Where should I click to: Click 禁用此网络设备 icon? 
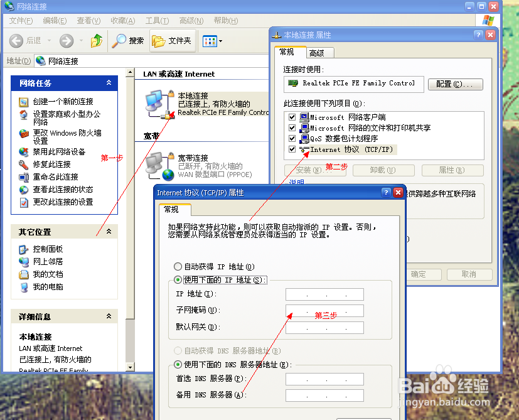(23, 152)
